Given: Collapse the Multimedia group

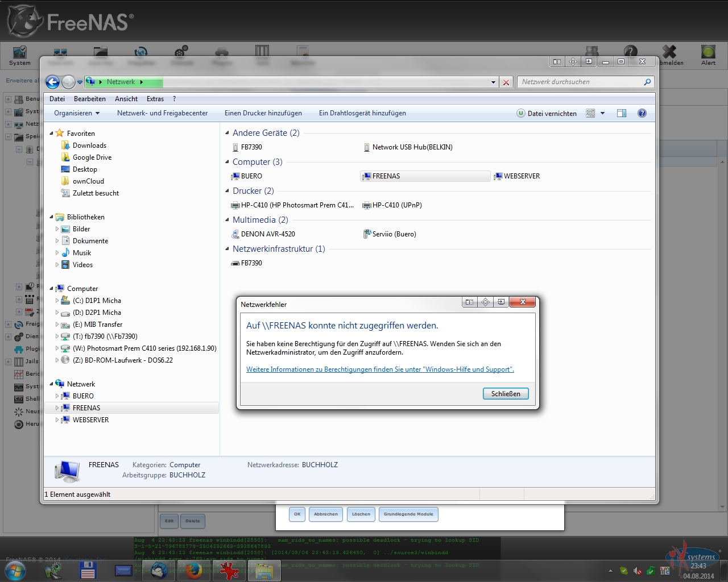Looking at the screenshot, I should tap(227, 220).
